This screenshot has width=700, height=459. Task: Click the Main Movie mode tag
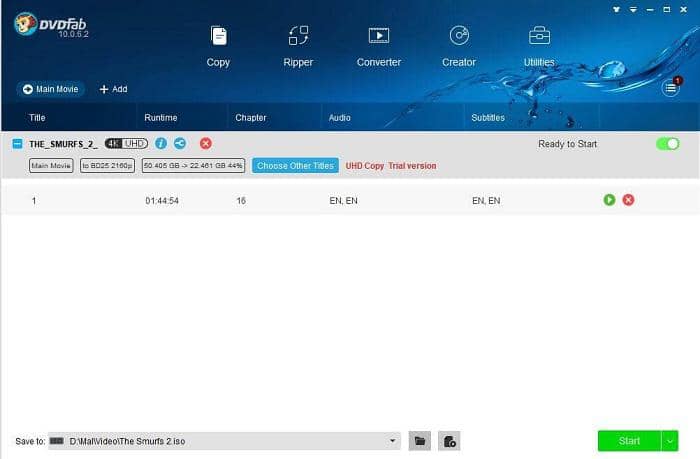click(51, 166)
